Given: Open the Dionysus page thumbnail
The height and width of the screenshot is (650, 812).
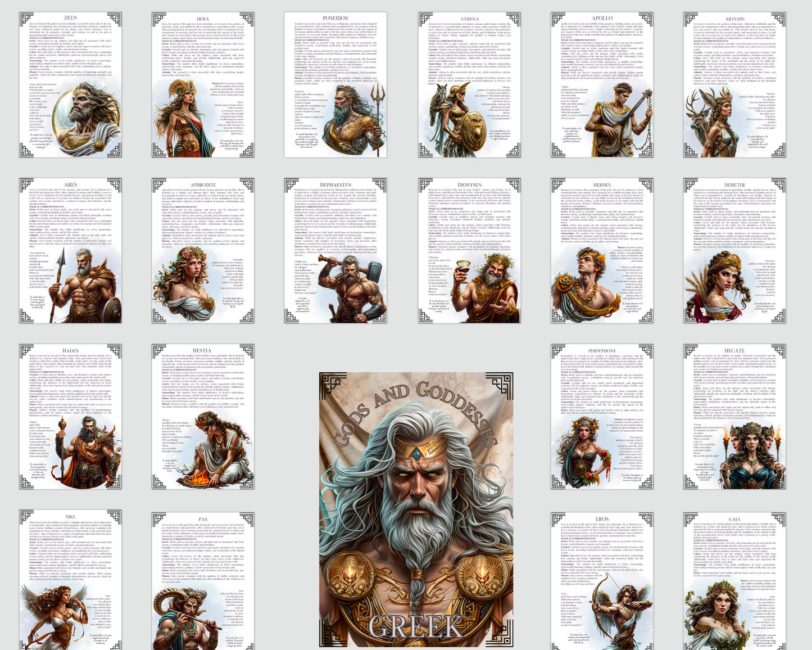Looking at the screenshot, I should tap(469, 251).
